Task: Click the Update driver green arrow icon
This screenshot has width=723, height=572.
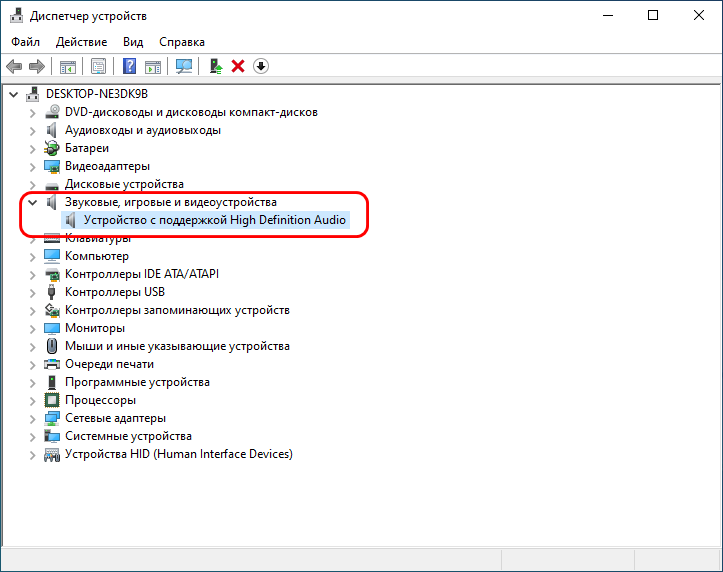Action: click(x=215, y=66)
